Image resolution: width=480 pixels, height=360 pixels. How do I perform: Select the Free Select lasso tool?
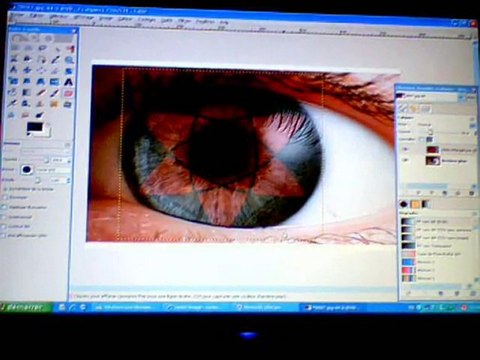pos(42,49)
